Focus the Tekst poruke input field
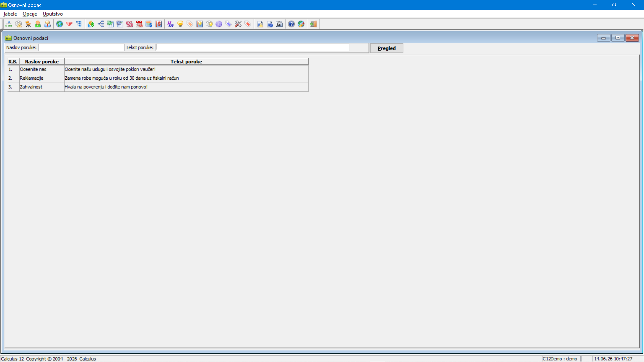 click(x=252, y=47)
